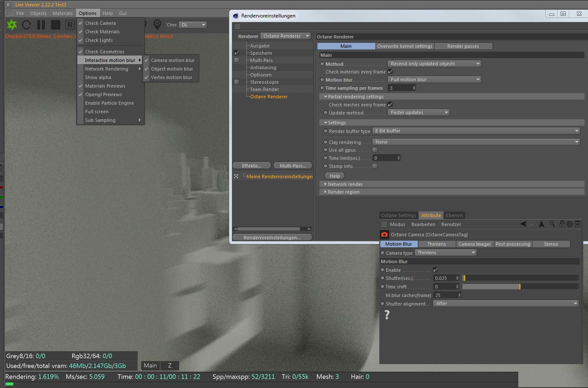
Task: Click the Multi-Pass... button
Action: point(293,166)
